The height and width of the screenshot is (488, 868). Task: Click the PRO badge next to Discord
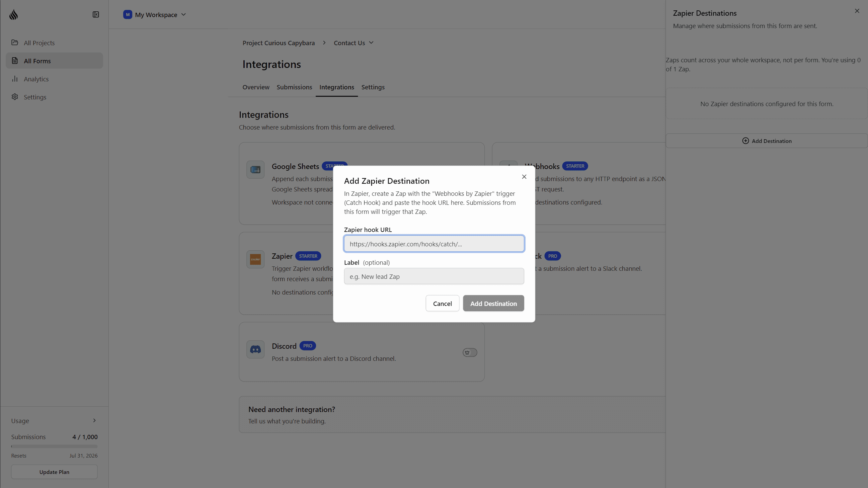(x=307, y=346)
